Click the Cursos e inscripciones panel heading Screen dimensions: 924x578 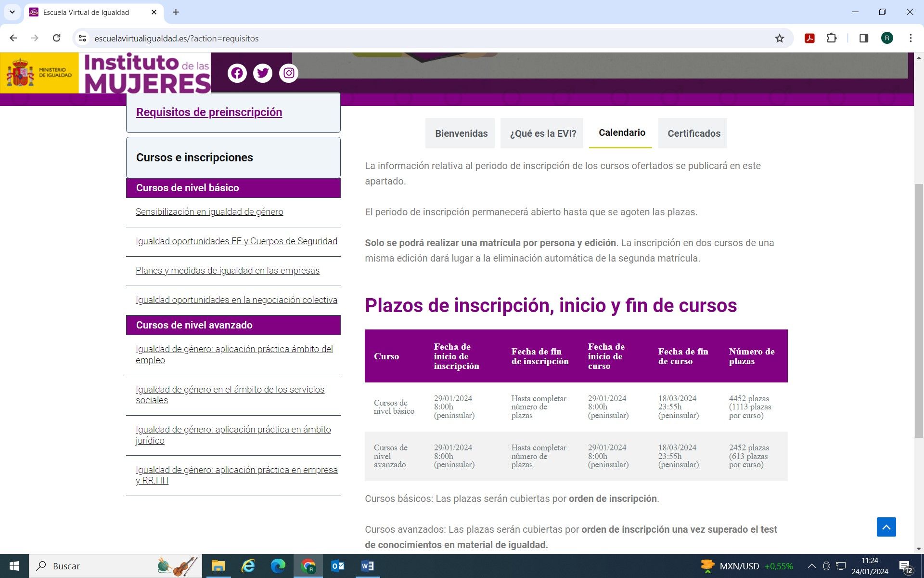[x=233, y=158]
